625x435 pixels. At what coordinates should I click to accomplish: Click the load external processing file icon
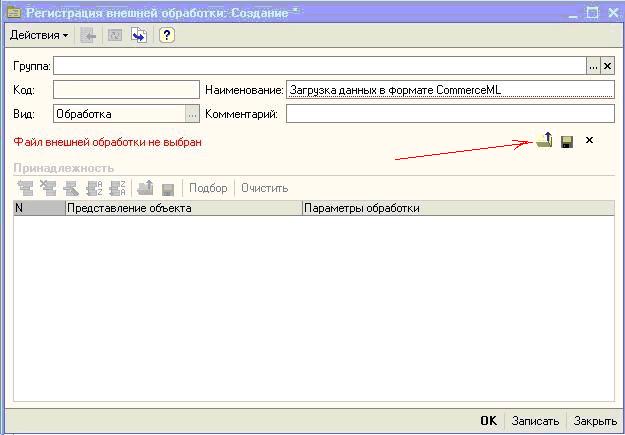tap(544, 141)
